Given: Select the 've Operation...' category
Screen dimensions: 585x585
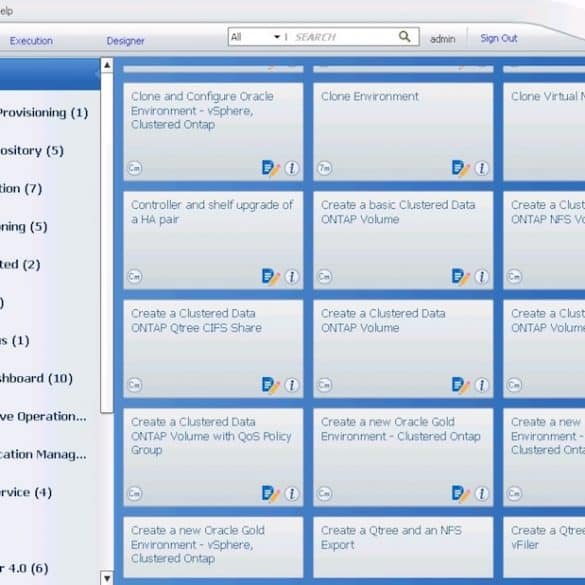Looking at the screenshot, I should point(43,416).
